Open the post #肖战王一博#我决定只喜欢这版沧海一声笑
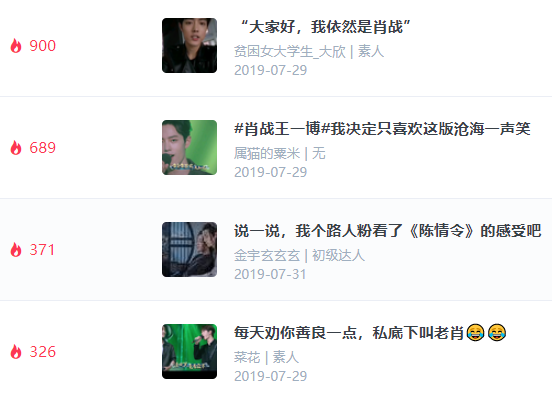The image size is (552, 402). pos(382,129)
